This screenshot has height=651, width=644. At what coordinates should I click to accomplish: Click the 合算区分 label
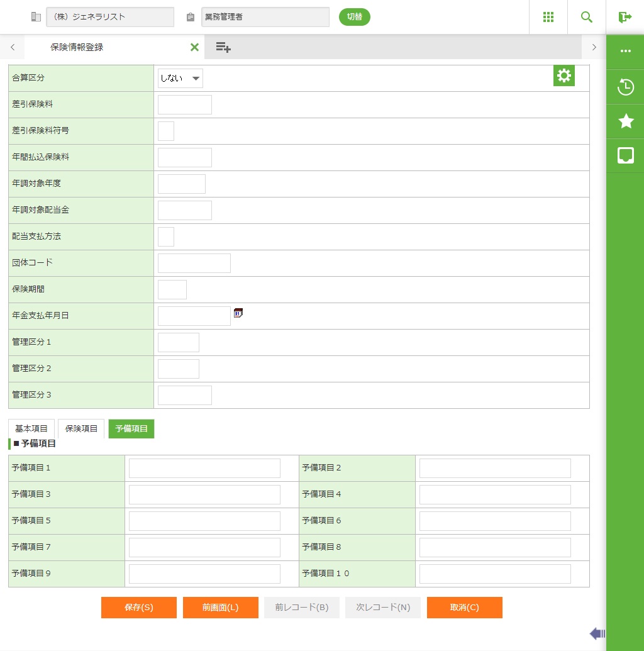[x=28, y=77]
